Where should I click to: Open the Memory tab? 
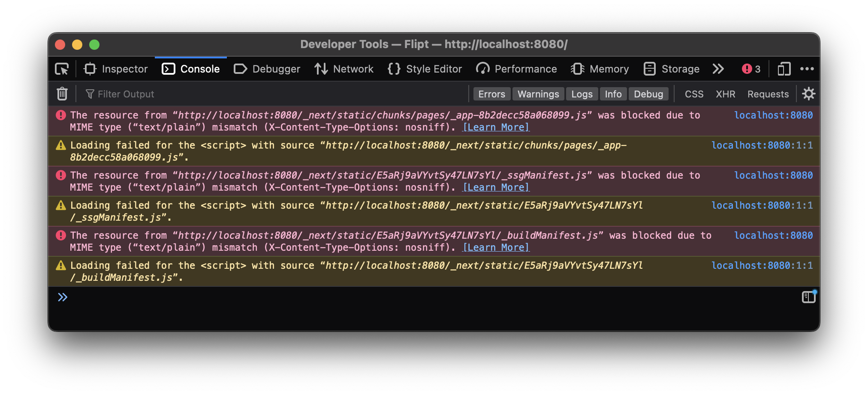pos(600,69)
